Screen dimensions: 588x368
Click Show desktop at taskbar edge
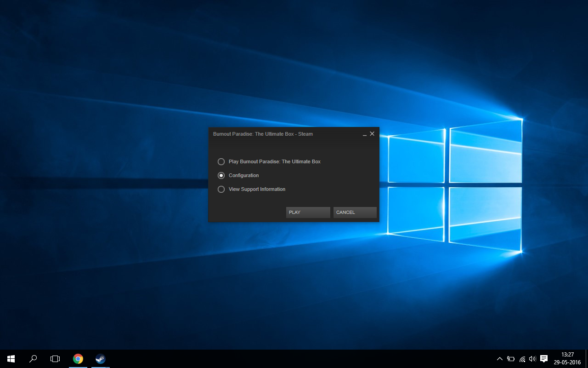[587, 359]
